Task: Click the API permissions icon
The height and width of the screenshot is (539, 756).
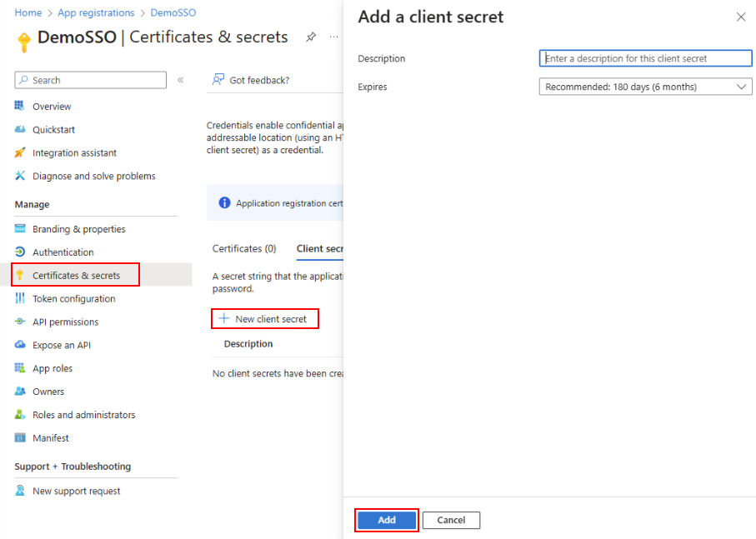Action: pos(20,322)
